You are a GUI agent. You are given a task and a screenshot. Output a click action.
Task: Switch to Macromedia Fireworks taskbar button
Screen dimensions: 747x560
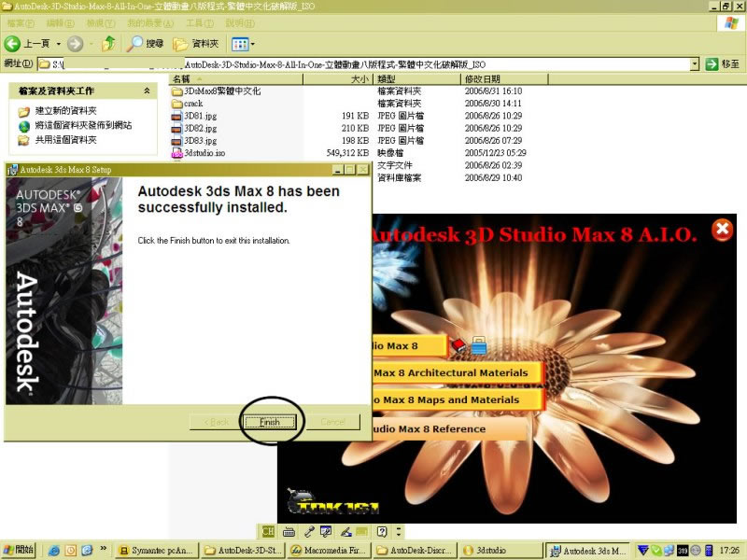pyautogui.click(x=329, y=551)
